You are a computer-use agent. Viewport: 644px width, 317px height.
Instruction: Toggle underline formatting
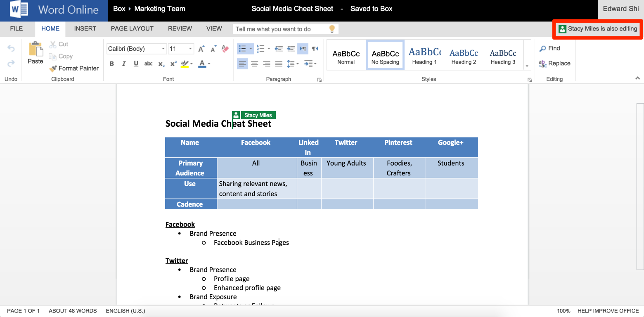(136, 64)
